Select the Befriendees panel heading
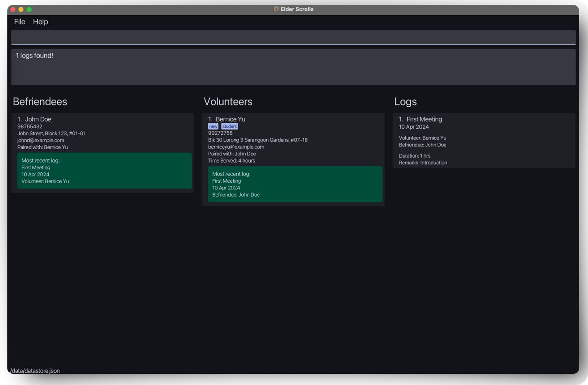 pyautogui.click(x=40, y=101)
